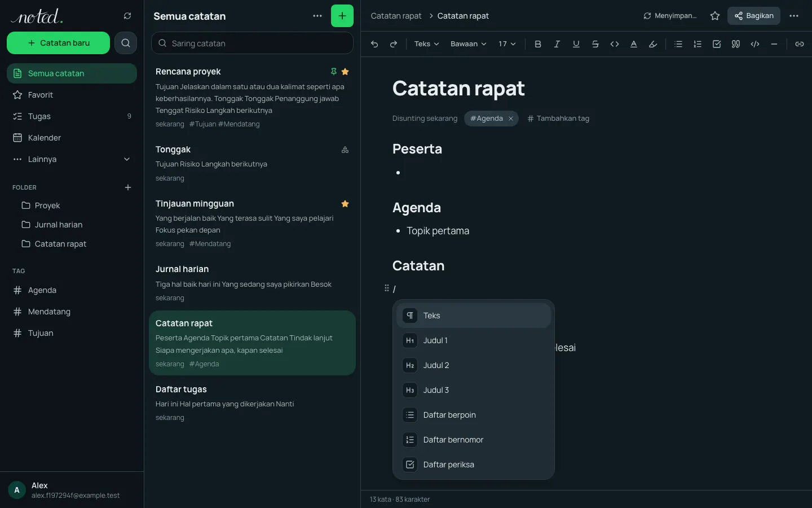The height and width of the screenshot is (508, 812).
Task: Toggle strikethrough formatting
Action: [595, 44]
